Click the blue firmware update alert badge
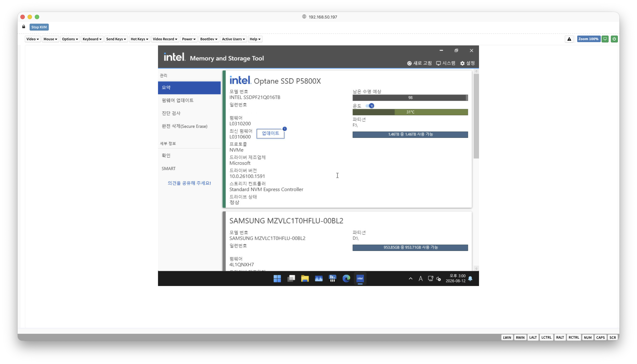Viewport: 637px width, 364px height. tap(285, 129)
